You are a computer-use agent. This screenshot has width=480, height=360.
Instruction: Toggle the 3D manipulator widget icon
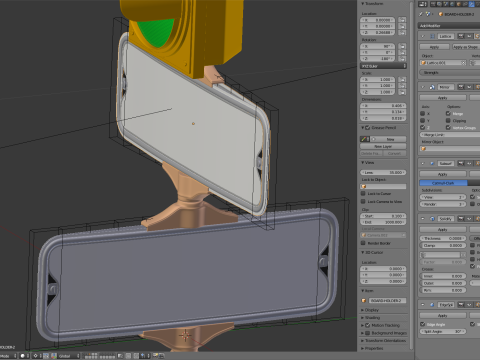tap(54, 356)
